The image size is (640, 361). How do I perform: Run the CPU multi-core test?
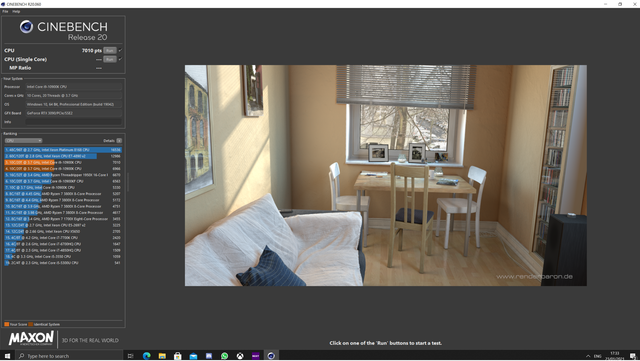coord(109,50)
